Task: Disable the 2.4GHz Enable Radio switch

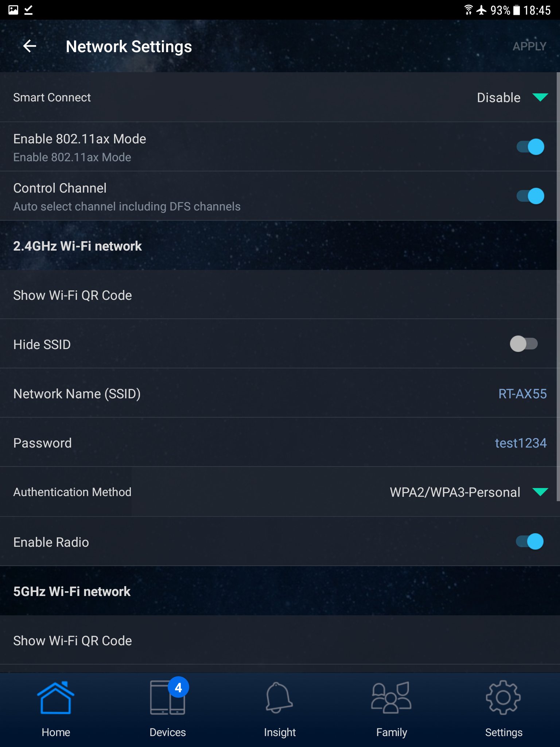Action: (530, 542)
